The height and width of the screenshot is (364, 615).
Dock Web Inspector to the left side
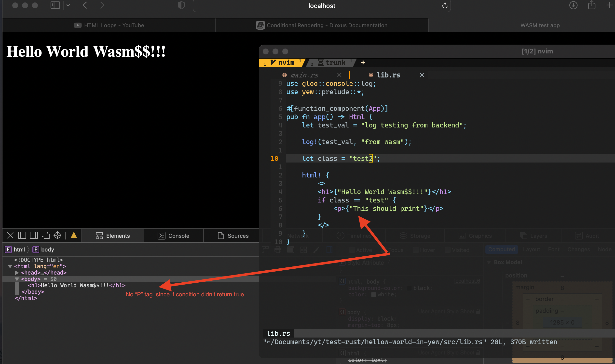[22, 236]
